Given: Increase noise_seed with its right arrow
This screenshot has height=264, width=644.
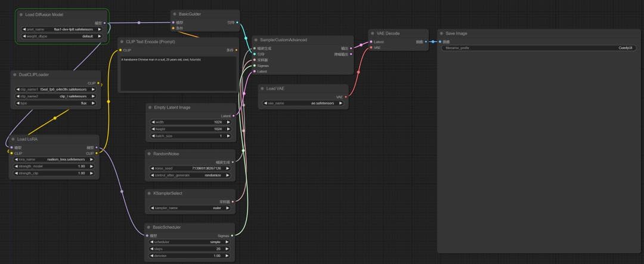Looking at the screenshot, I should coord(228,168).
